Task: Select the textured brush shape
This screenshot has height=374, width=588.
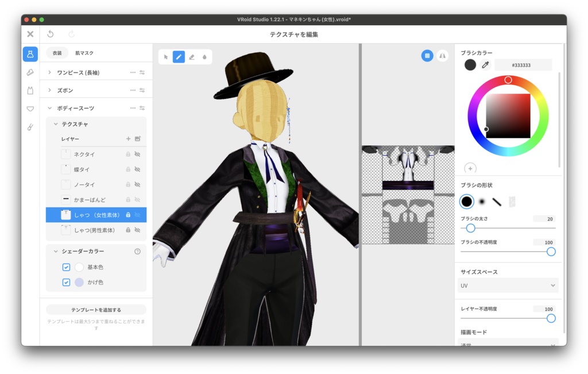Action: click(x=512, y=202)
